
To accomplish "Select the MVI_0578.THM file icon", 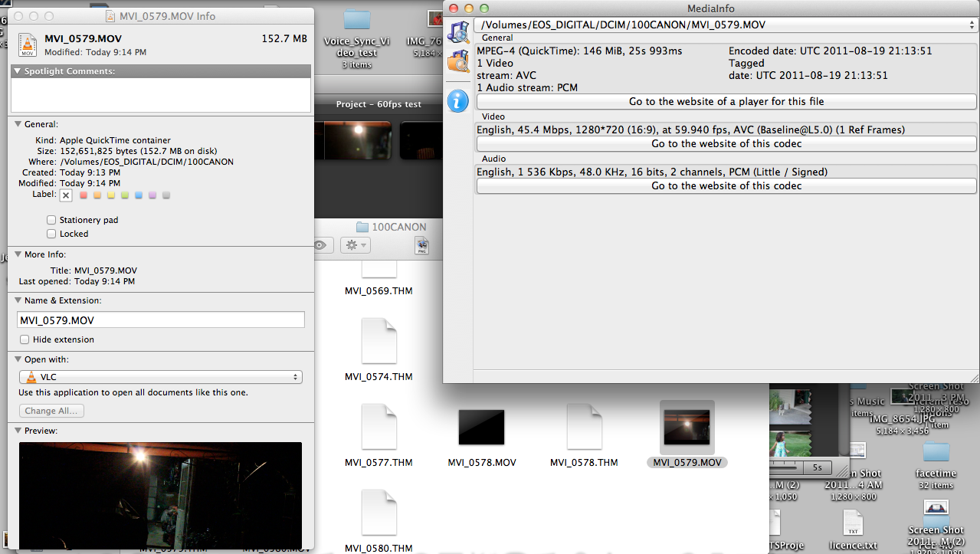I will tap(585, 428).
